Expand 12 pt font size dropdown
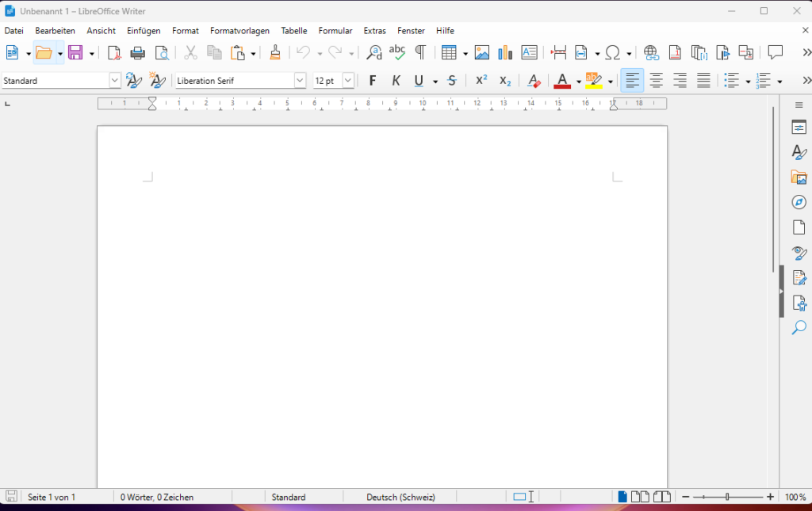This screenshot has height=511, width=812. (x=348, y=81)
